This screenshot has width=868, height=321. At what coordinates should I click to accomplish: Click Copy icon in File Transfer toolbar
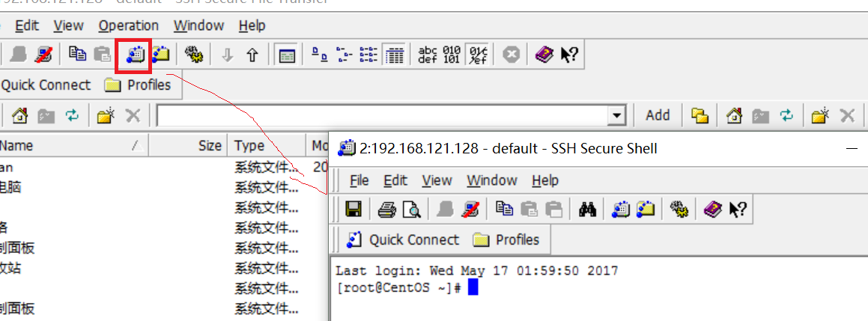[x=77, y=54]
